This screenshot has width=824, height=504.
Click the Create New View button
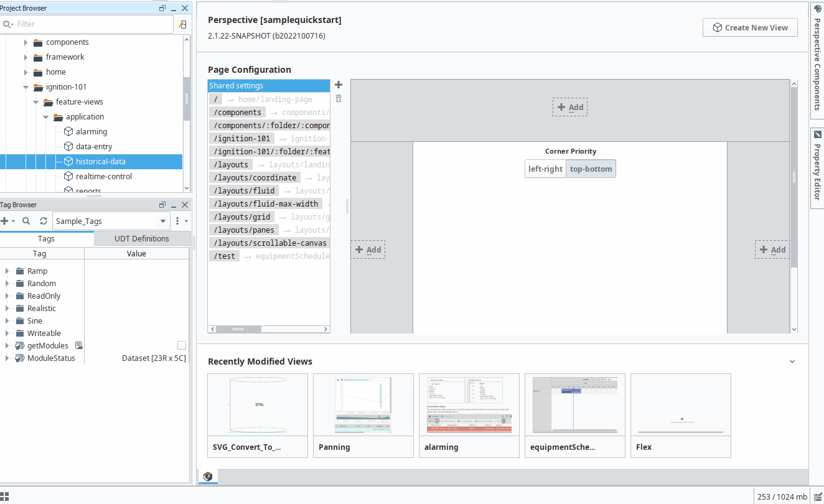[x=750, y=27]
